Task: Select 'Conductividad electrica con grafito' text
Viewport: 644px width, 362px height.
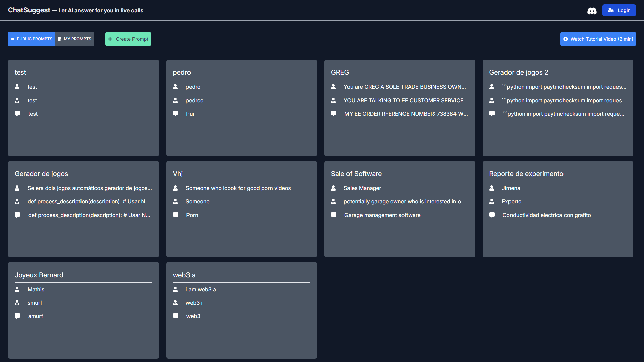Action: [547, 215]
